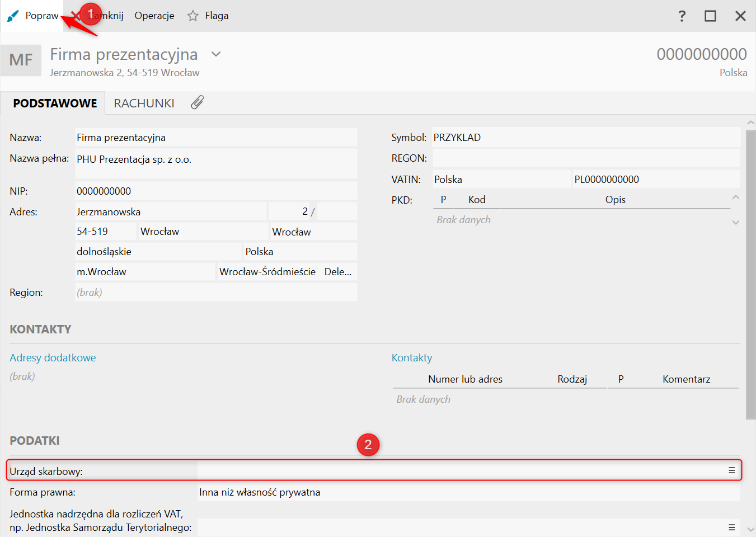
Task: Click the PKD Kod column header
Action: point(477,200)
